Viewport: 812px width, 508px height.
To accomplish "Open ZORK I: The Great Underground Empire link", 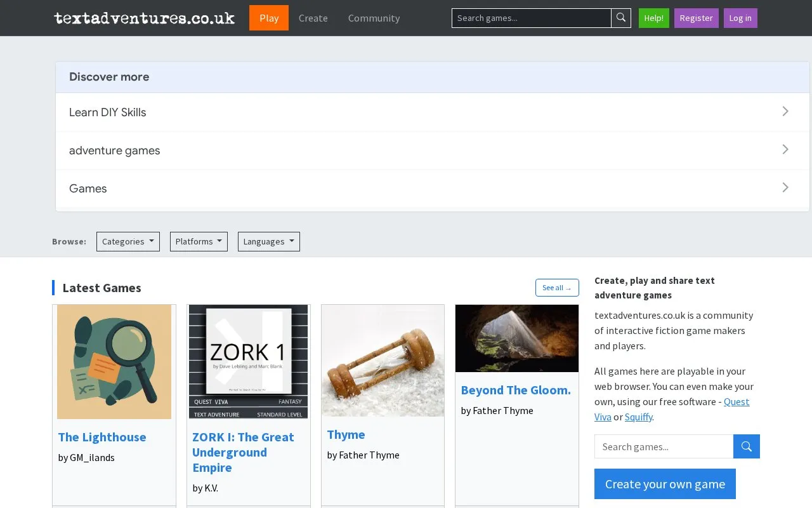I will point(243,452).
